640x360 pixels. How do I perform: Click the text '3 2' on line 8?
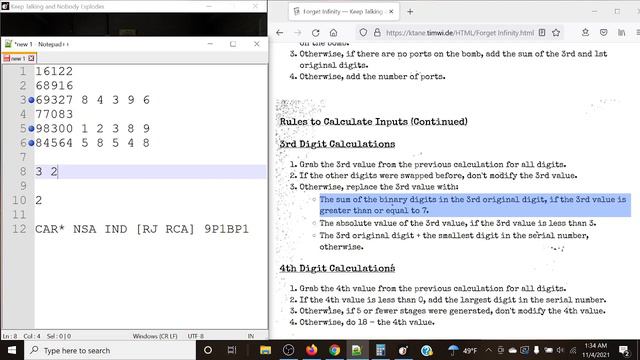tap(47, 171)
